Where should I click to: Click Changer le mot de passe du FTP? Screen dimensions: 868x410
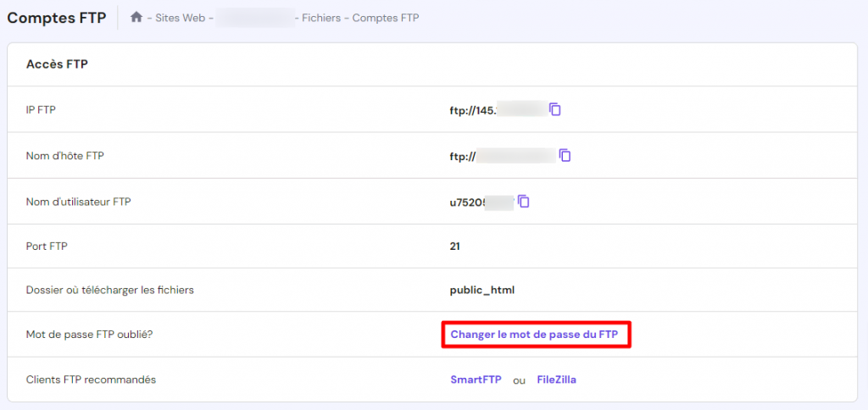point(534,335)
